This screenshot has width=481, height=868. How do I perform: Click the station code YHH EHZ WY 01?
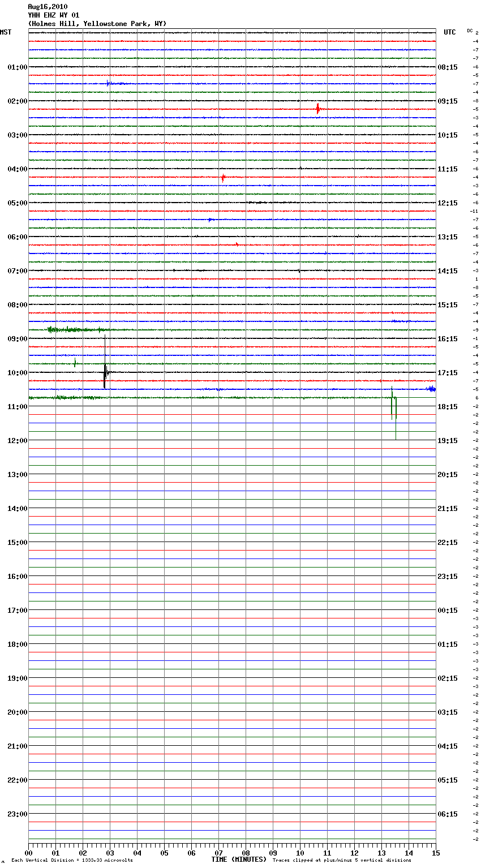pos(54,15)
